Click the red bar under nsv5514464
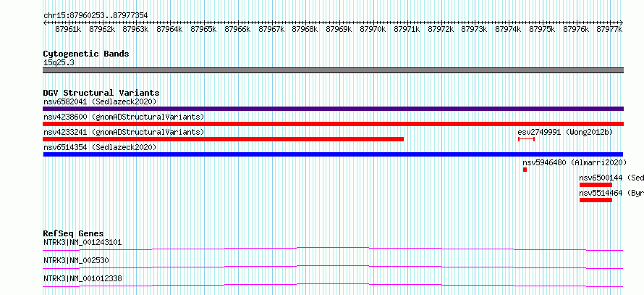The width and height of the screenshot is (644, 295). [596, 200]
